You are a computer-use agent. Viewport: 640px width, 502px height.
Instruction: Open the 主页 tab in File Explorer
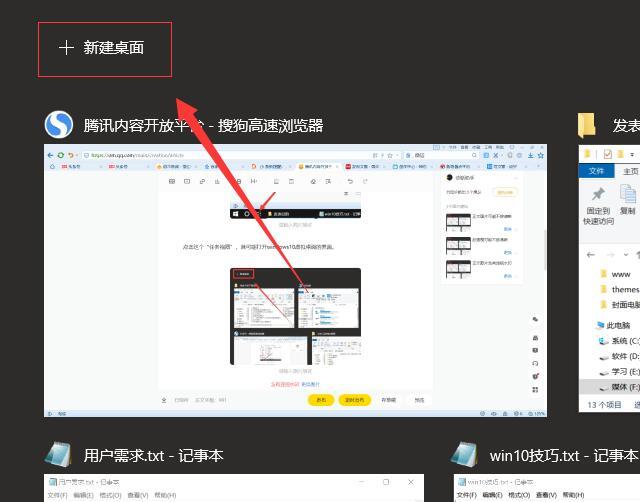630,171
